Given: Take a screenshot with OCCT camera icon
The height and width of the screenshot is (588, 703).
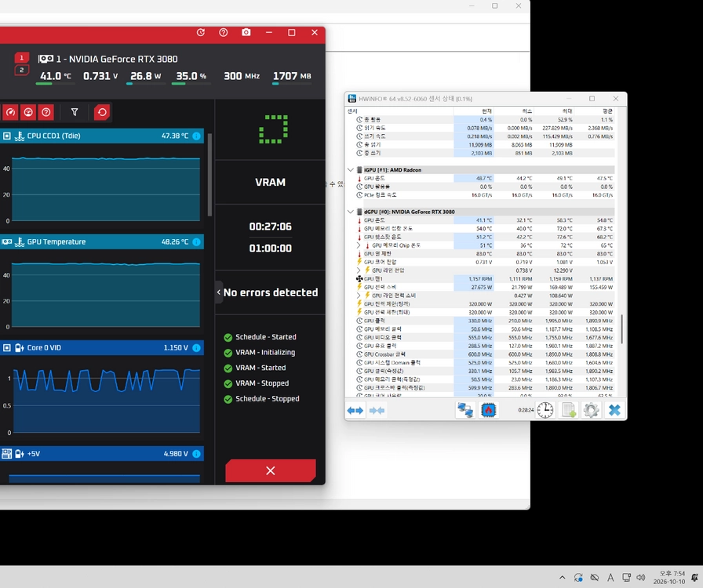Looking at the screenshot, I should coord(246,32).
